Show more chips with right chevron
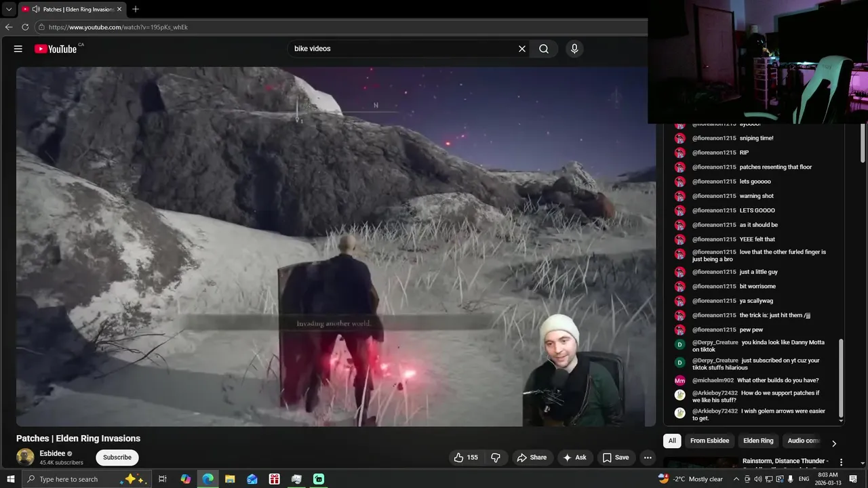The image size is (868, 488). pos(834,443)
